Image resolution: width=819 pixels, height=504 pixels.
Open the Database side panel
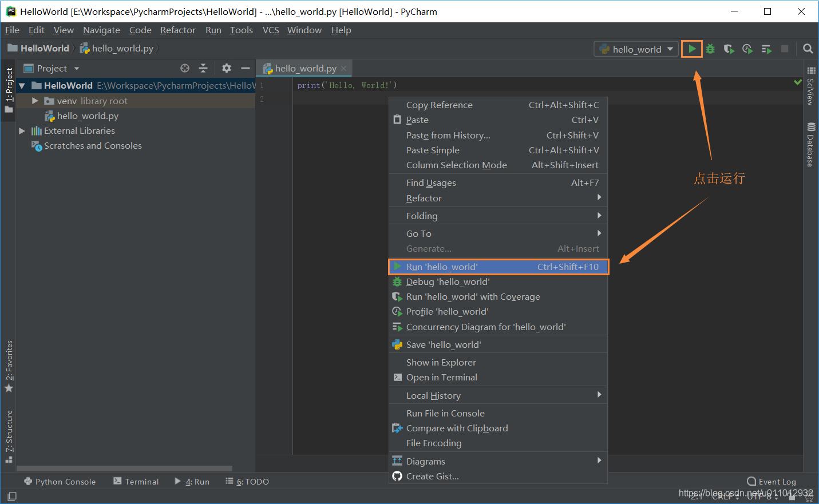pyautogui.click(x=810, y=144)
